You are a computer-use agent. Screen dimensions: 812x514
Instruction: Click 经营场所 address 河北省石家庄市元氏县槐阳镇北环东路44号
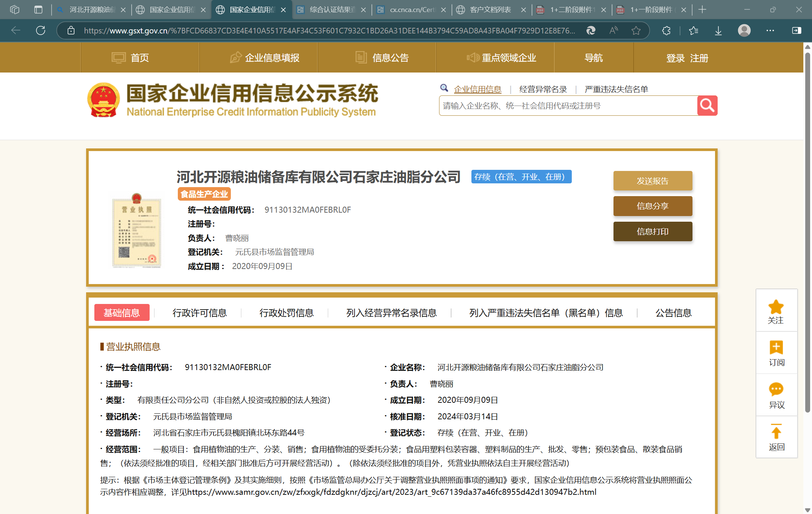pos(229,433)
